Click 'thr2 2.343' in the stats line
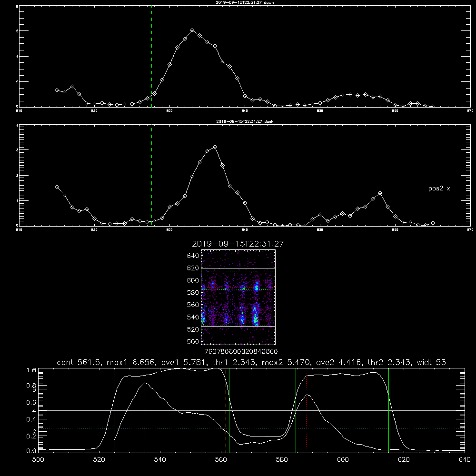 pos(389,362)
